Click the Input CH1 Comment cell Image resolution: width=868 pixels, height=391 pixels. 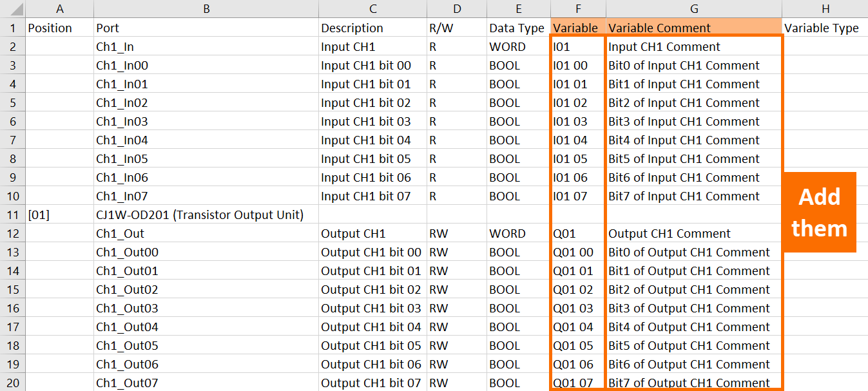[693, 46]
